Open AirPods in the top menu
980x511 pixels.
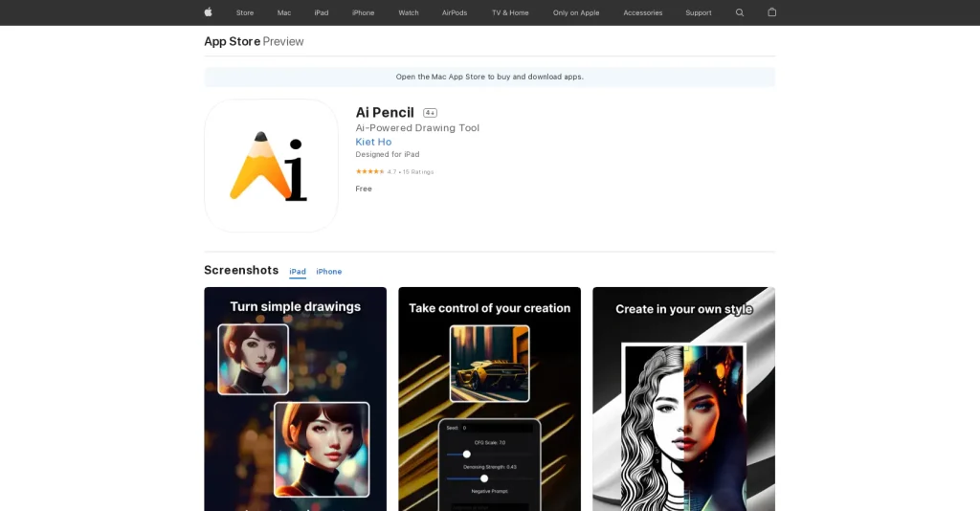click(455, 12)
